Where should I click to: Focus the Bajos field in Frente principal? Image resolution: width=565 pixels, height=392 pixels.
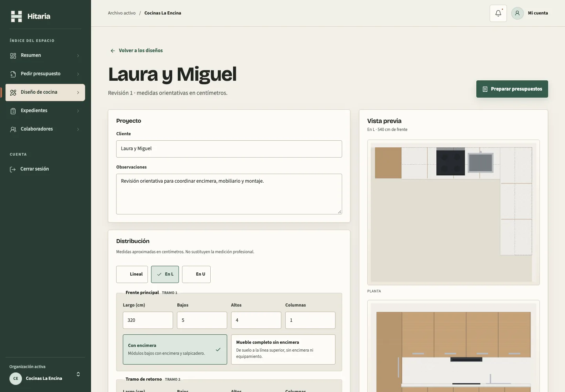(x=202, y=320)
